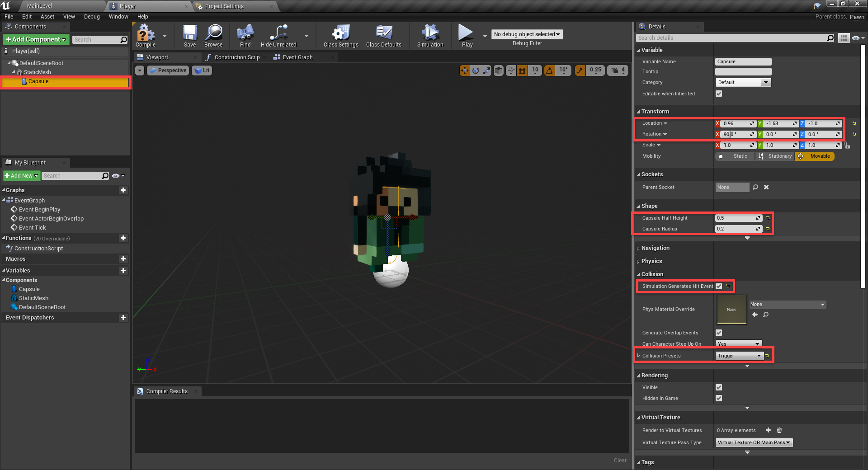Open Class Settings
The width and height of the screenshot is (868, 470).
pyautogui.click(x=341, y=36)
